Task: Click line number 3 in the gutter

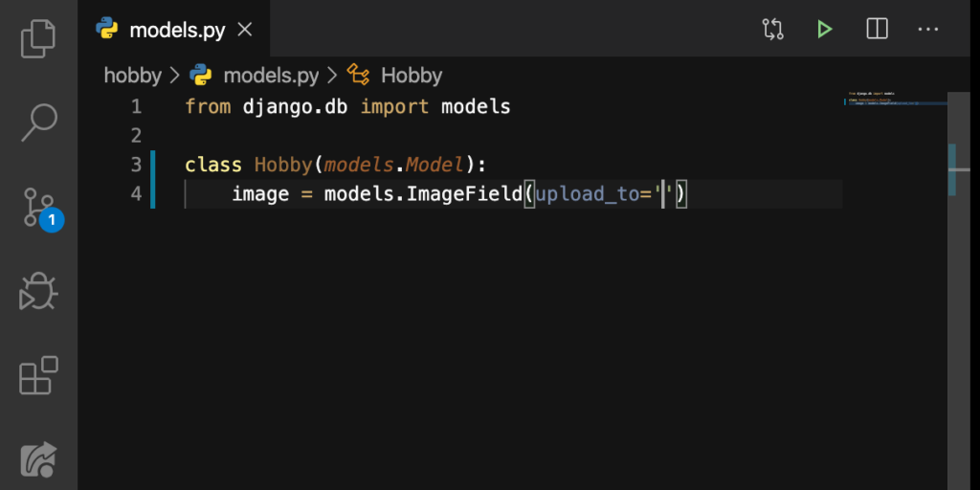Action: (x=136, y=165)
